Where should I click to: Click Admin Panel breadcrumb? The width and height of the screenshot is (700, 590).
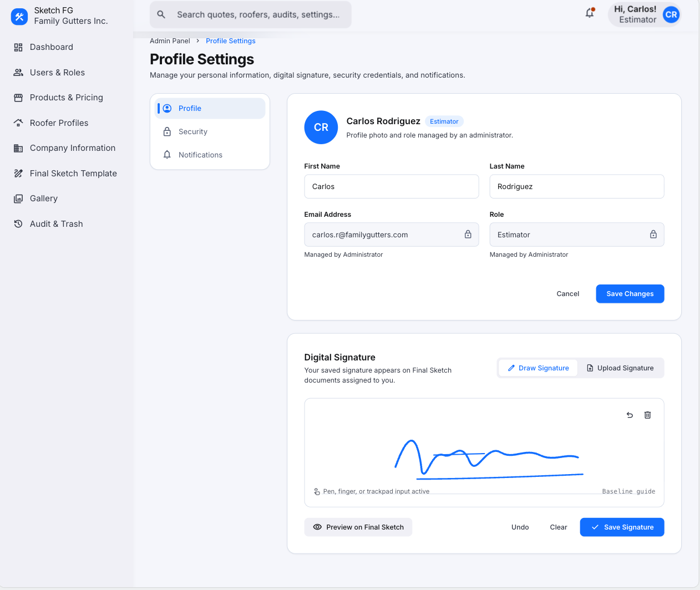click(170, 41)
